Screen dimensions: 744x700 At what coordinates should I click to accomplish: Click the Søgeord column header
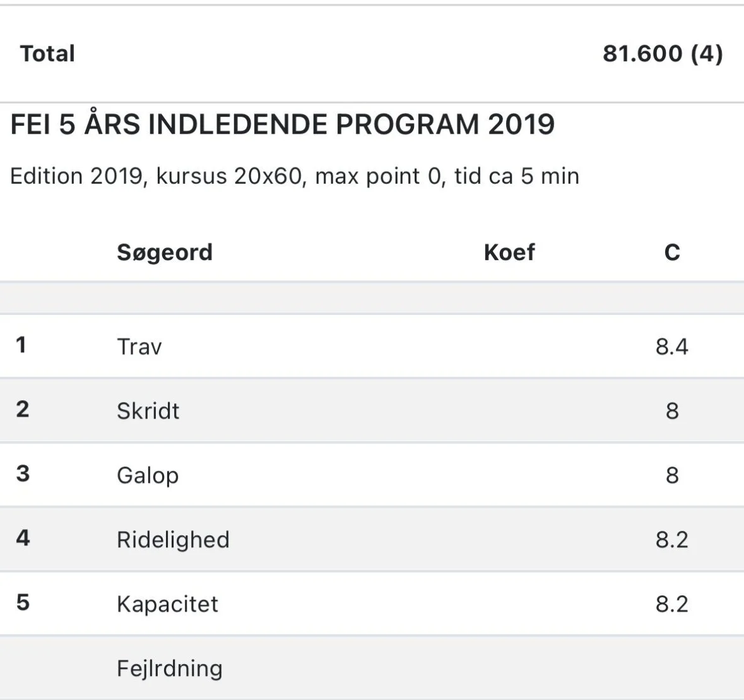(165, 252)
